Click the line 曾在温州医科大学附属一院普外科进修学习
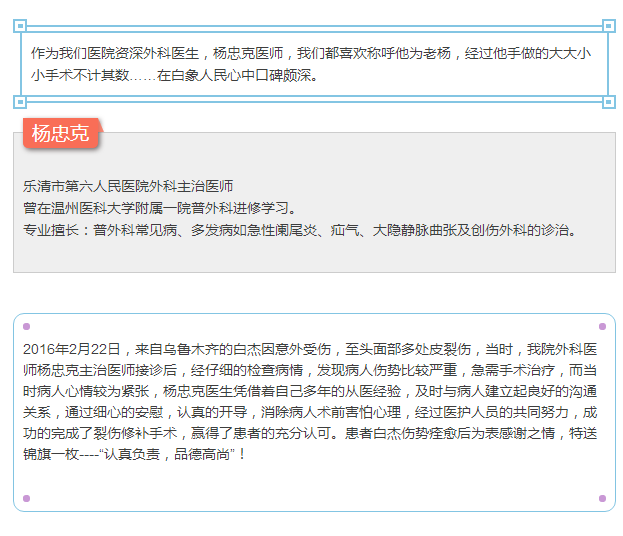This screenshot has height=536, width=623. point(160,208)
